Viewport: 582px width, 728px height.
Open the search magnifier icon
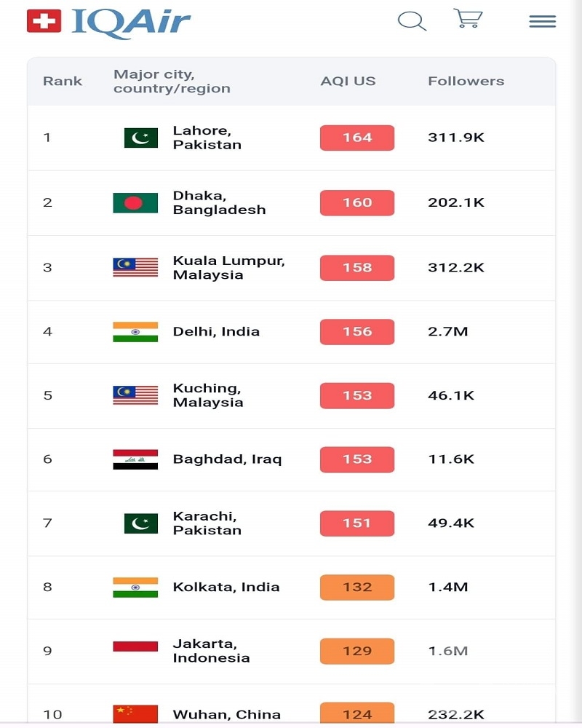tap(412, 21)
